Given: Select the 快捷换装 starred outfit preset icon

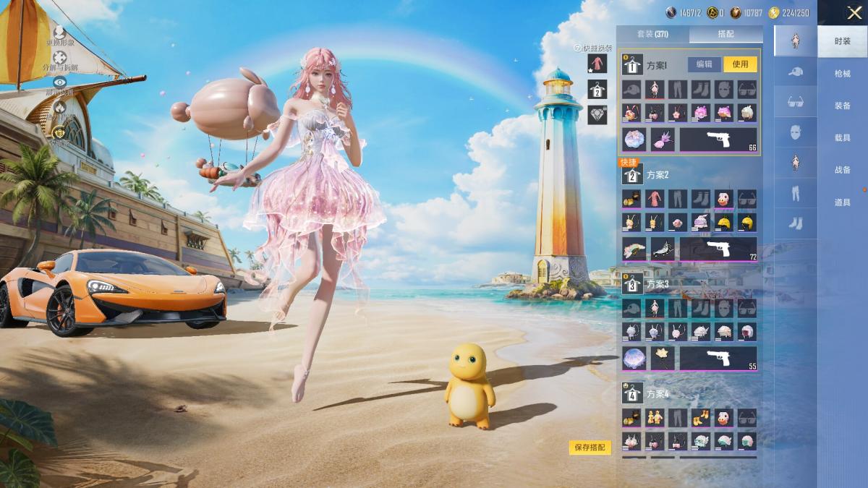Looking at the screenshot, I should point(597,63).
